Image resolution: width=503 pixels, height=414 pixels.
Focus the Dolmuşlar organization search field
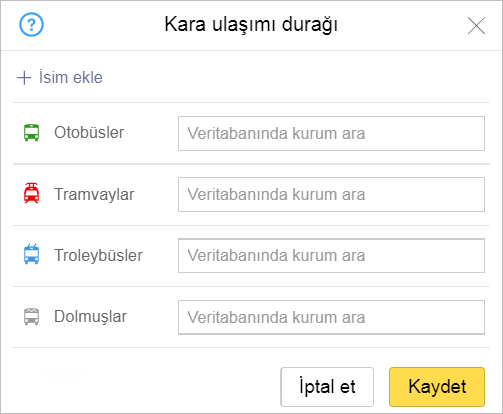coord(331,317)
